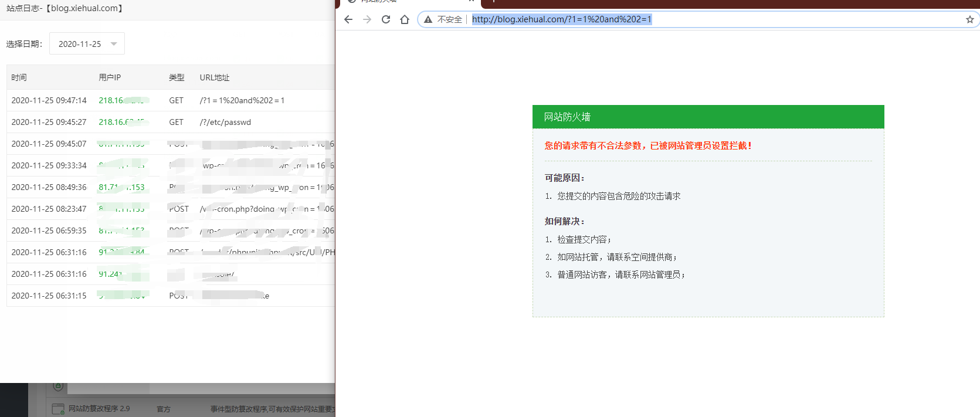The width and height of the screenshot is (980, 417).
Task: Open the browser home page
Action: pos(405,19)
